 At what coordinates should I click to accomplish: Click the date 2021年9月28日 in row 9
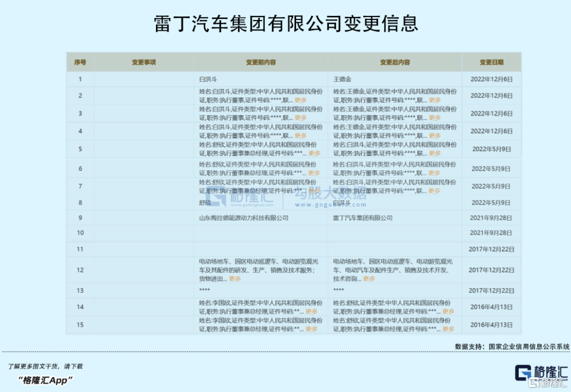pos(491,218)
